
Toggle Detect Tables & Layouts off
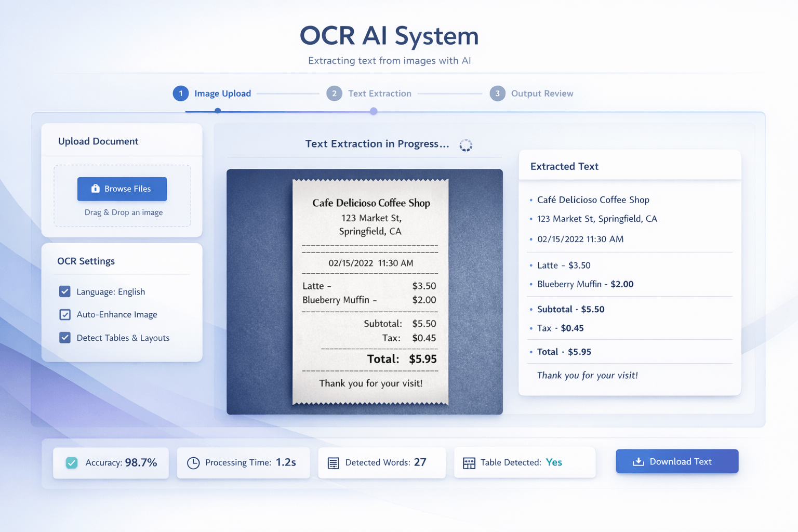click(x=64, y=338)
